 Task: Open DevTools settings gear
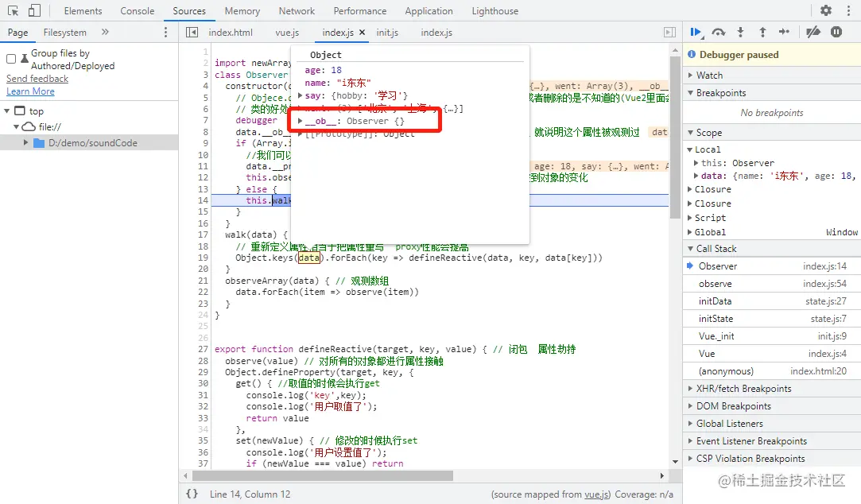[826, 10]
